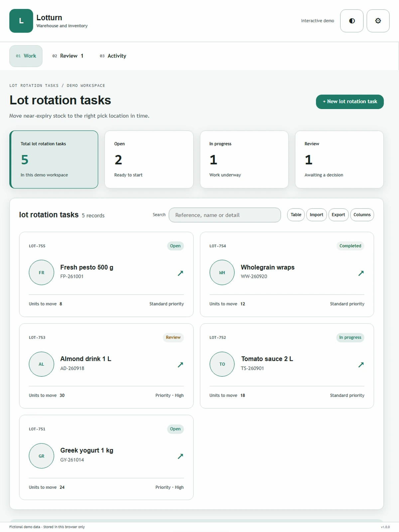Switch to the Activity tab
The width and height of the screenshot is (399, 532).
point(113,56)
